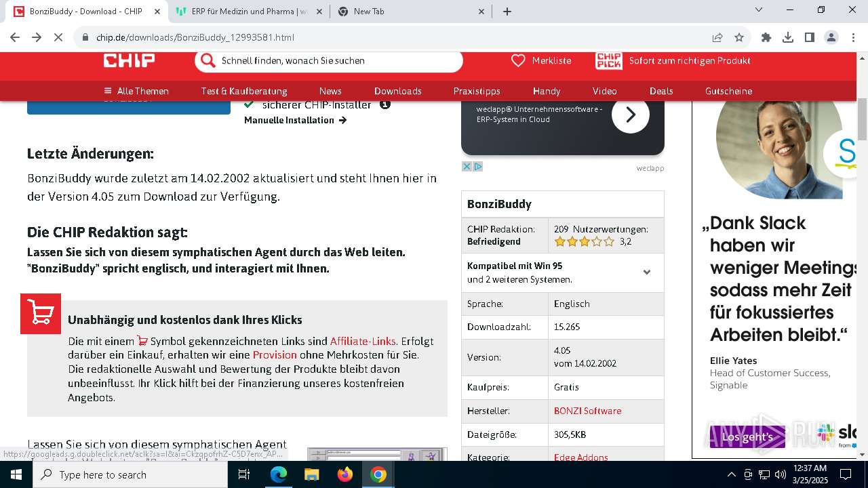The width and height of the screenshot is (868, 488).
Task: Click the CHIP Pick logo icon
Action: 608,60
